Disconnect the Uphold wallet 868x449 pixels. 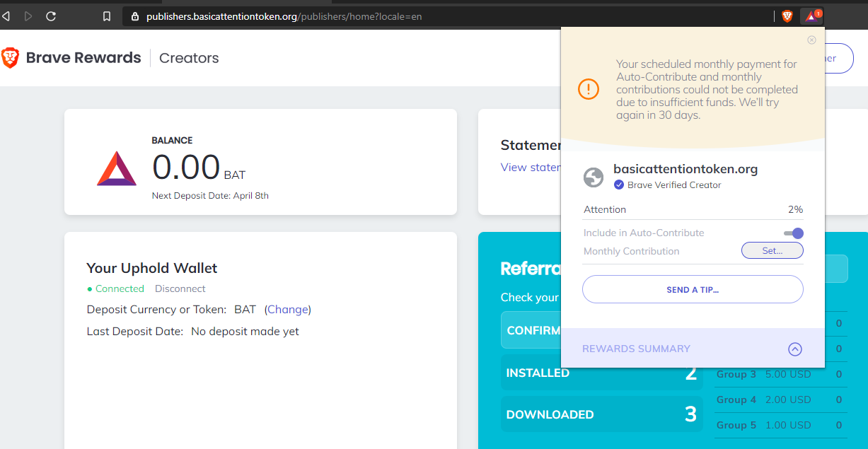pos(180,288)
